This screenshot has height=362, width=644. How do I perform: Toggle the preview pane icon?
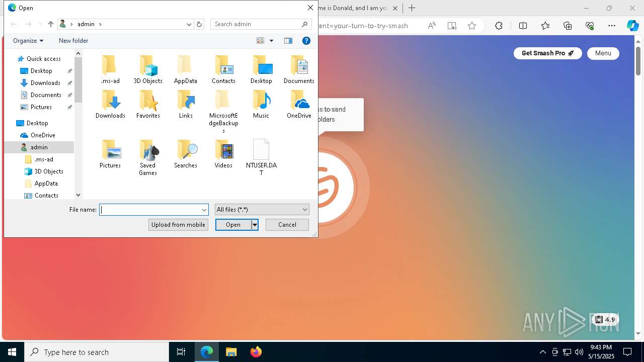[x=288, y=41]
